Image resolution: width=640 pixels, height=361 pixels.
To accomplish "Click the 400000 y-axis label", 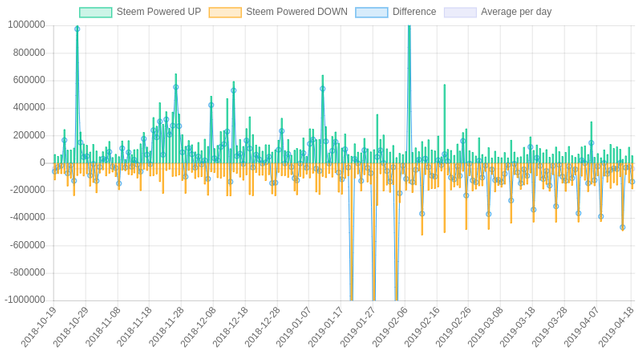I will pos(29,107).
